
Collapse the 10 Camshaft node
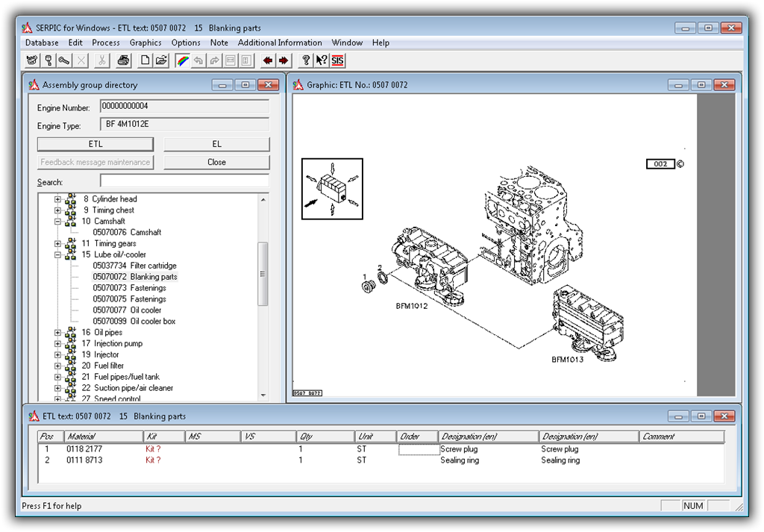coord(57,221)
